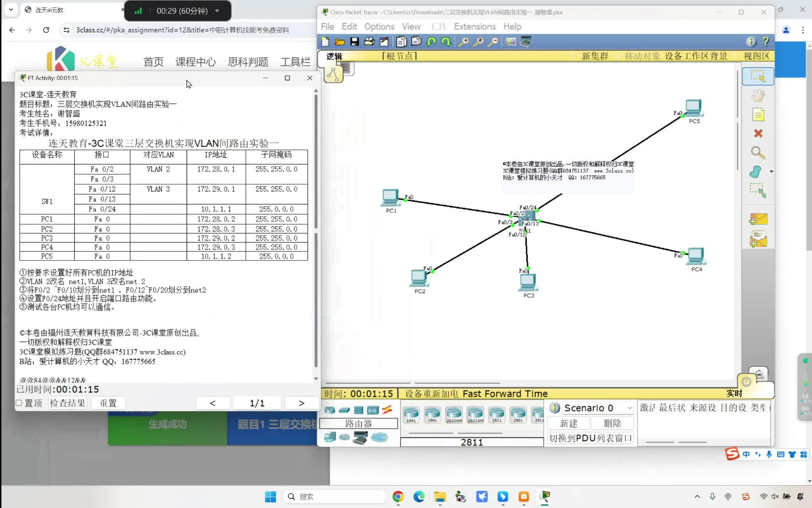Open File Explorer from the taskbar

coord(440,496)
